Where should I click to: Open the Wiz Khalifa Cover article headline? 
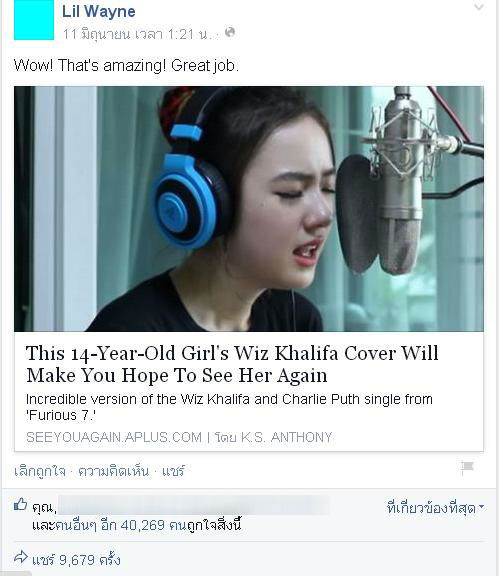pyautogui.click(x=232, y=364)
